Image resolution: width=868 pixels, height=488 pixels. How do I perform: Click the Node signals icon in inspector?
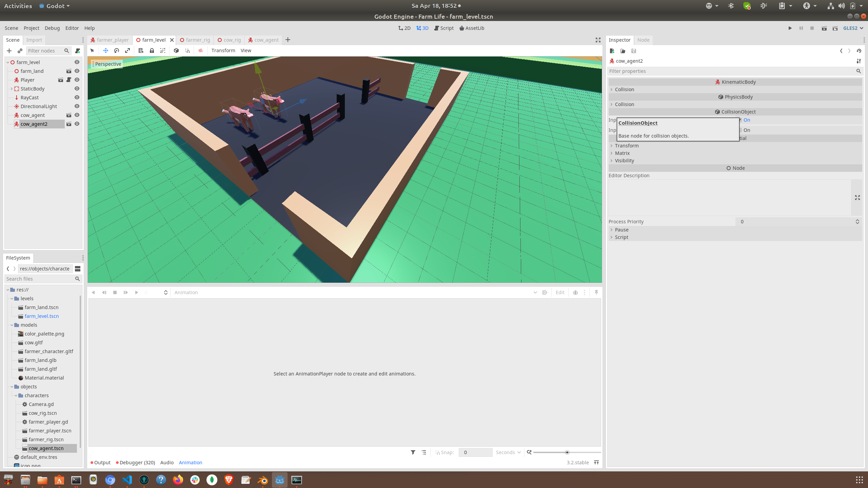[x=643, y=40]
